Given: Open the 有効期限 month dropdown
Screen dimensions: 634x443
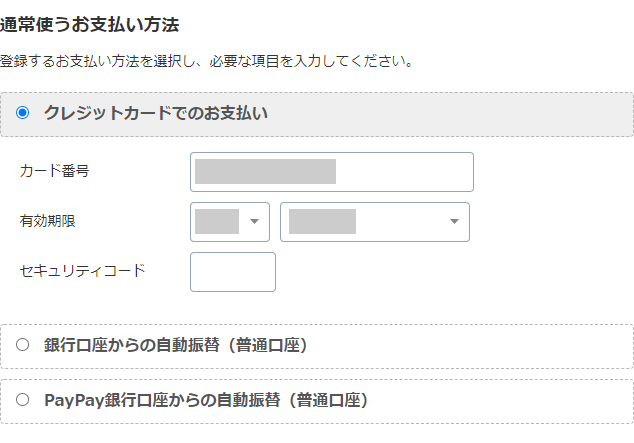Looking at the screenshot, I should 230,221.
